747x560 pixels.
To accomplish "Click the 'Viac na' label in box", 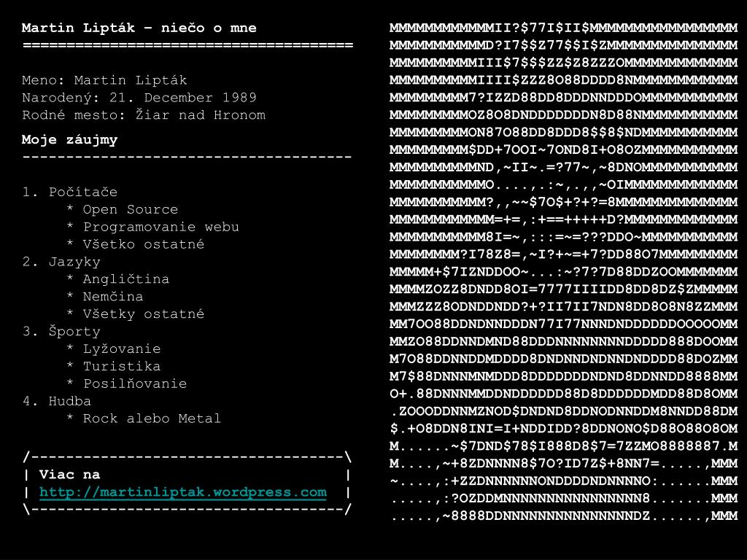I will tap(69, 474).
